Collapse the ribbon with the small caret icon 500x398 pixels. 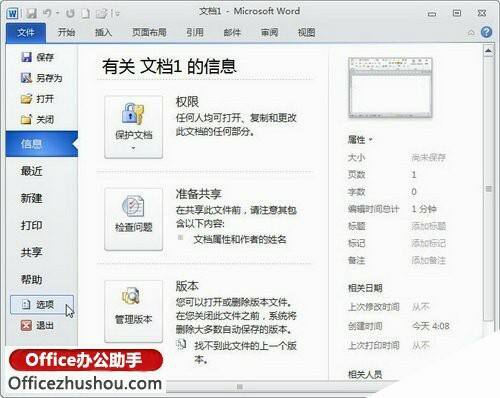(471, 32)
